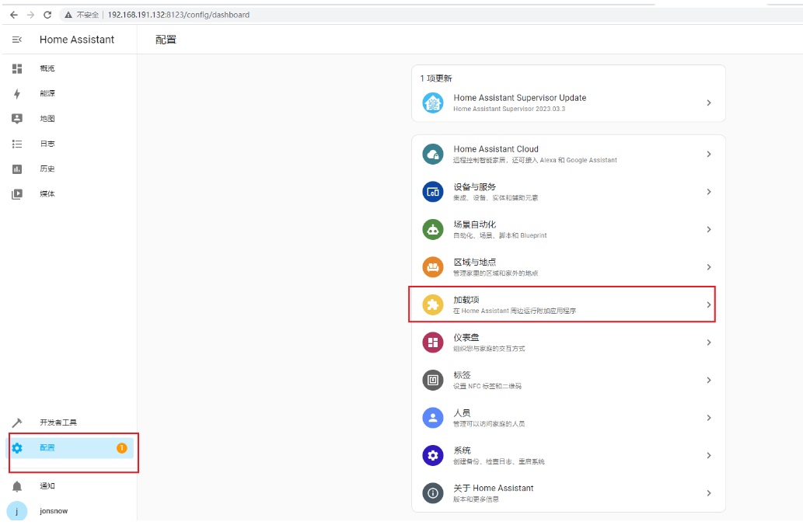Open the jonsnow profile entry
The height and width of the screenshot is (532, 803).
click(x=54, y=511)
